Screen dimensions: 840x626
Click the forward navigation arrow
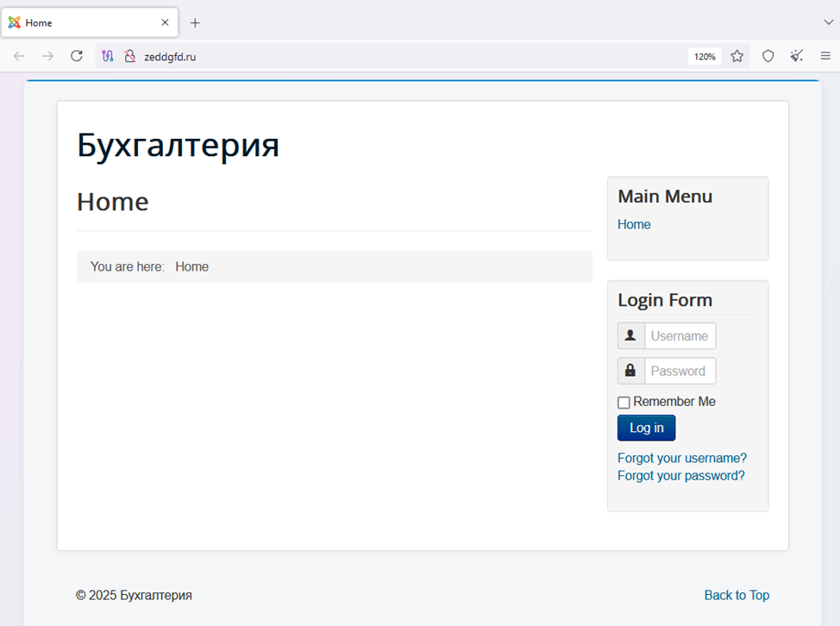(47, 56)
